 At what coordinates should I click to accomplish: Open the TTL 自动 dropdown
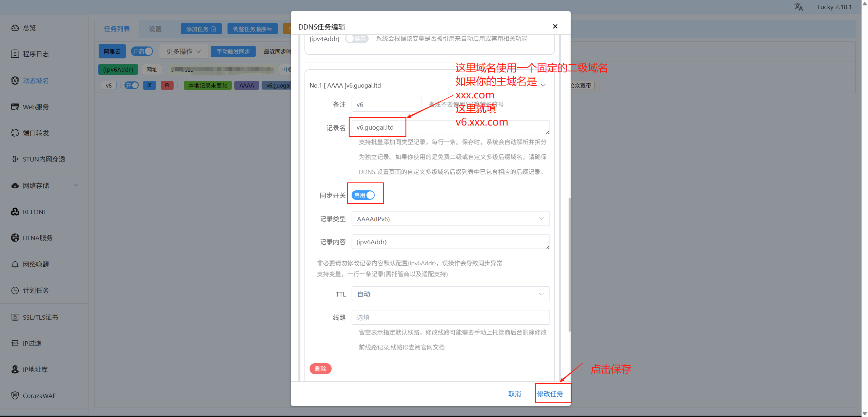pyautogui.click(x=450, y=294)
